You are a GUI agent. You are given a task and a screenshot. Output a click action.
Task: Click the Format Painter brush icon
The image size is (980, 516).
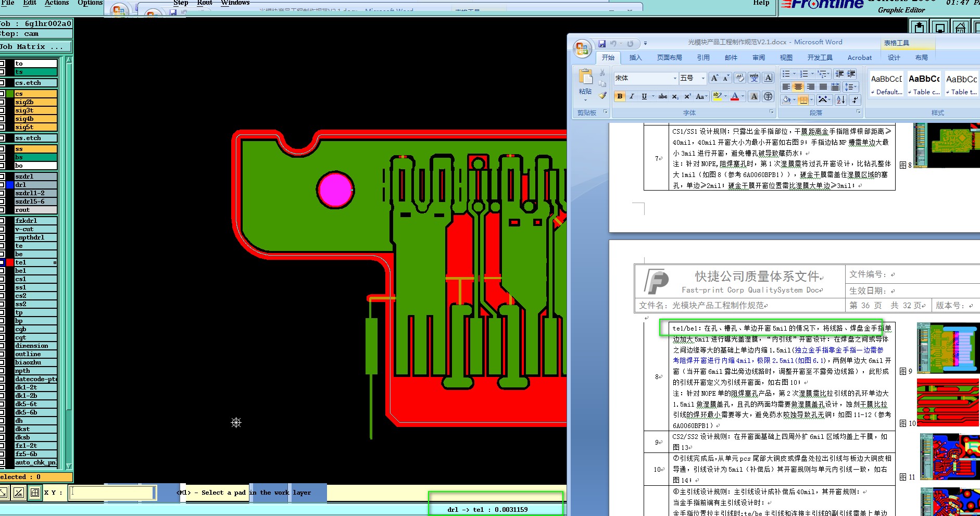click(x=602, y=95)
